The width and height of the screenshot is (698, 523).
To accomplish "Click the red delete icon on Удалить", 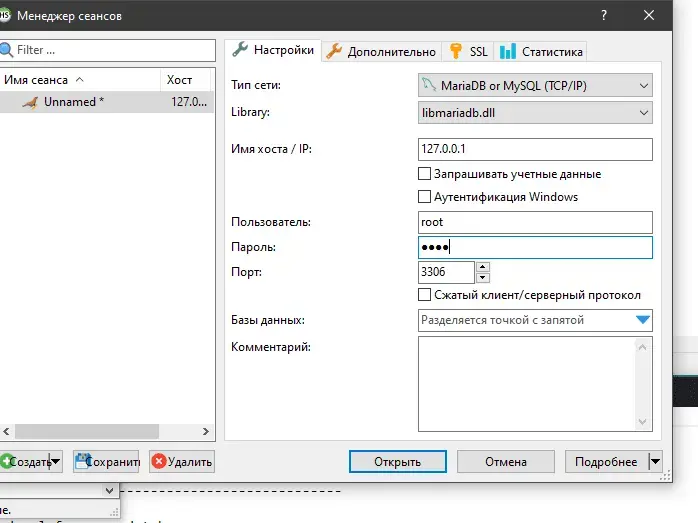I will (158, 461).
